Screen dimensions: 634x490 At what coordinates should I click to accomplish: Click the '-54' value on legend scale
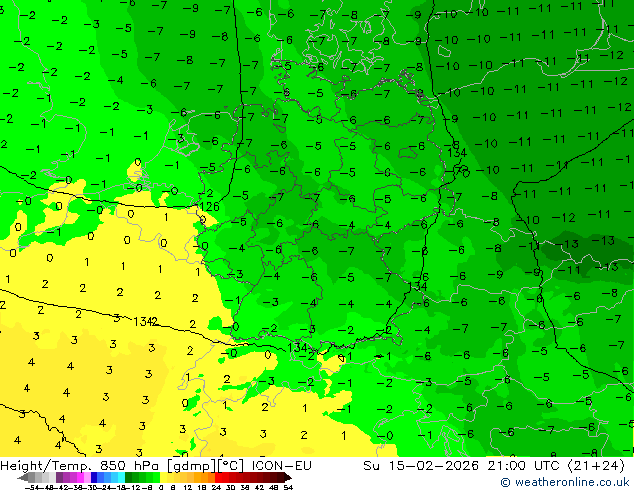[x=32, y=487]
